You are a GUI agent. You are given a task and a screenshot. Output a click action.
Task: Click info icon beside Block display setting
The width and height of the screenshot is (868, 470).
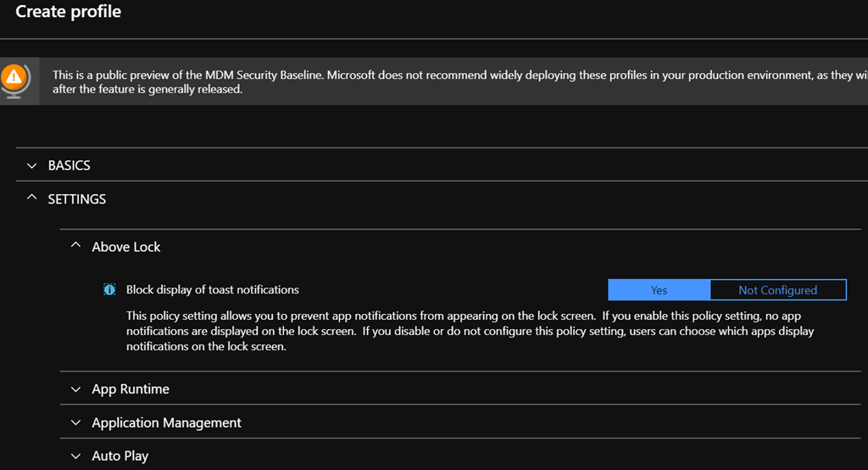tap(109, 290)
